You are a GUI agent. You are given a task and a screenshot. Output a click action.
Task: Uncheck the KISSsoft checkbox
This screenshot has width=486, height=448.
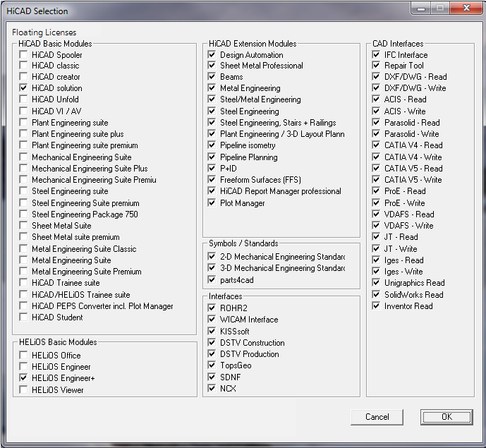(x=212, y=331)
